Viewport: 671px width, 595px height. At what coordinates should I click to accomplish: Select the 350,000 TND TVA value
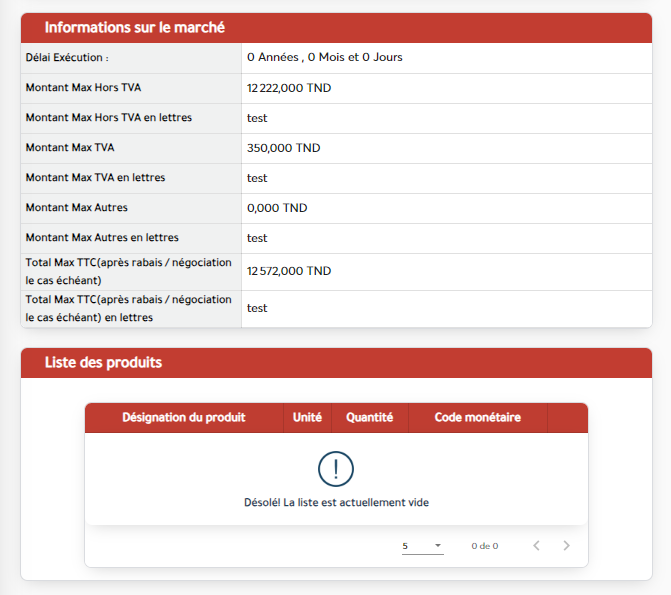(x=283, y=148)
